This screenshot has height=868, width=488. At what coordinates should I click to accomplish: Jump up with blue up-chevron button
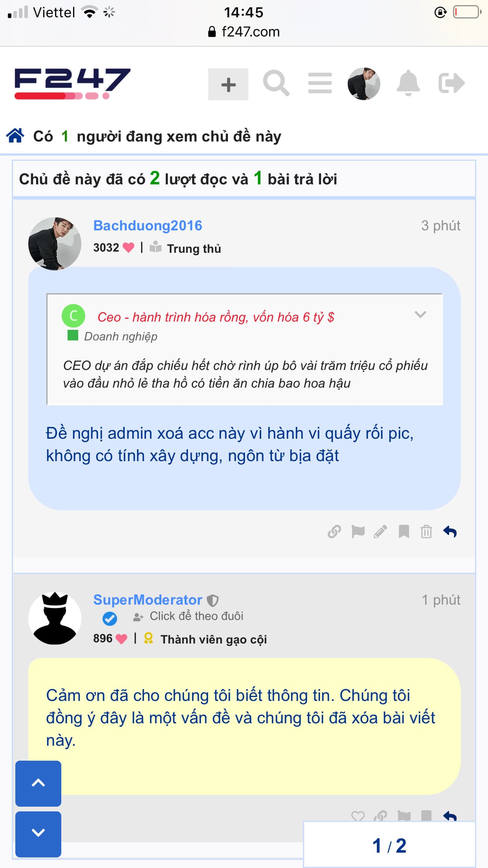(38, 783)
